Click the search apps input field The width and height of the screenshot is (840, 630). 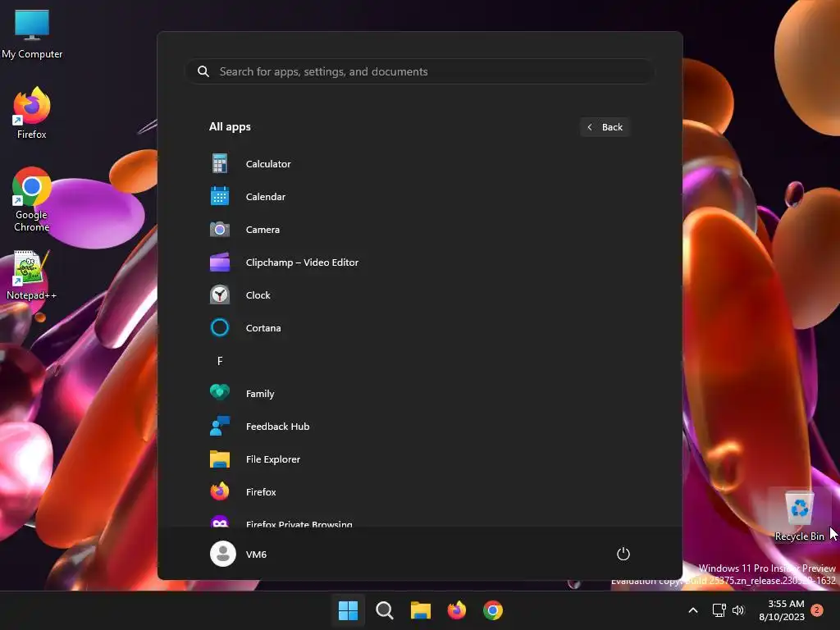click(x=420, y=71)
